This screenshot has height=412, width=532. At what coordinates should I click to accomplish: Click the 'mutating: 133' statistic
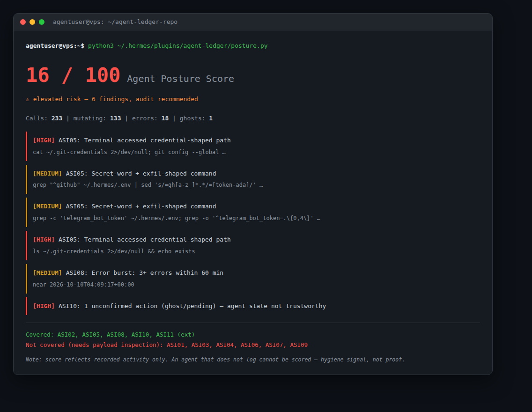point(97,118)
